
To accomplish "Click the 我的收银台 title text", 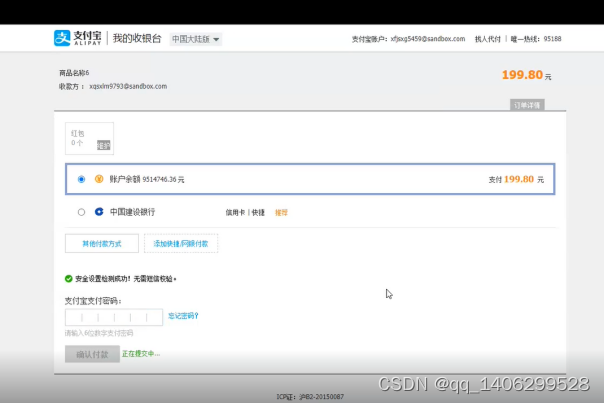I will 137,38.
